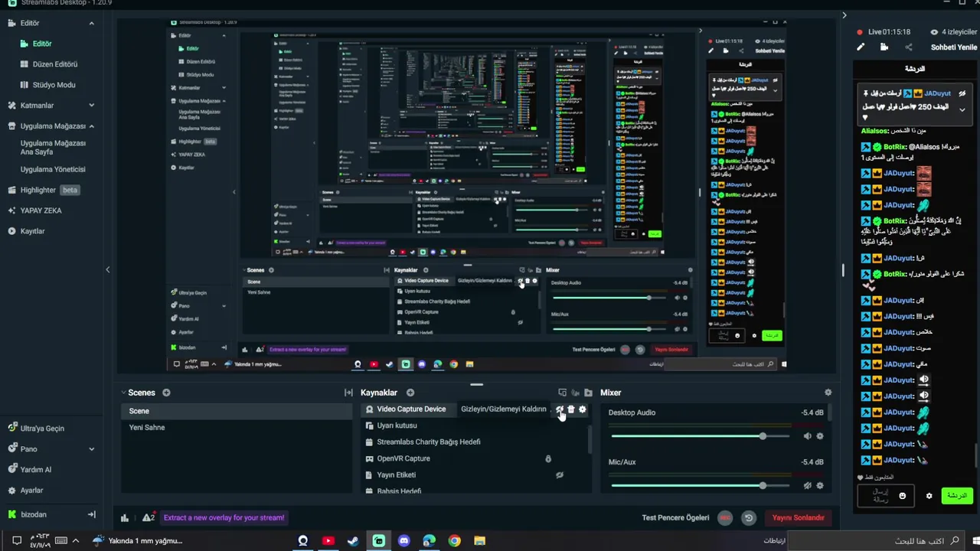
Task: Delete the Video Capture Device source
Action: pyautogui.click(x=571, y=409)
